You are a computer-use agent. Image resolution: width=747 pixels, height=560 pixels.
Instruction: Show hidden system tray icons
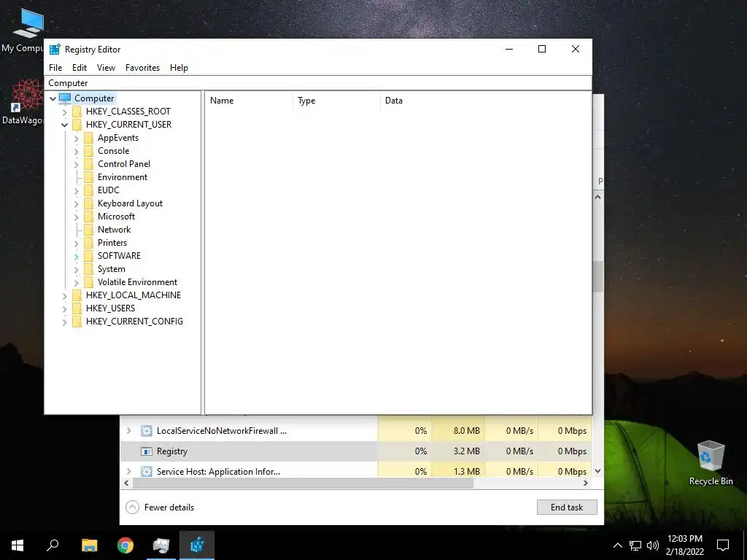click(617, 545)
